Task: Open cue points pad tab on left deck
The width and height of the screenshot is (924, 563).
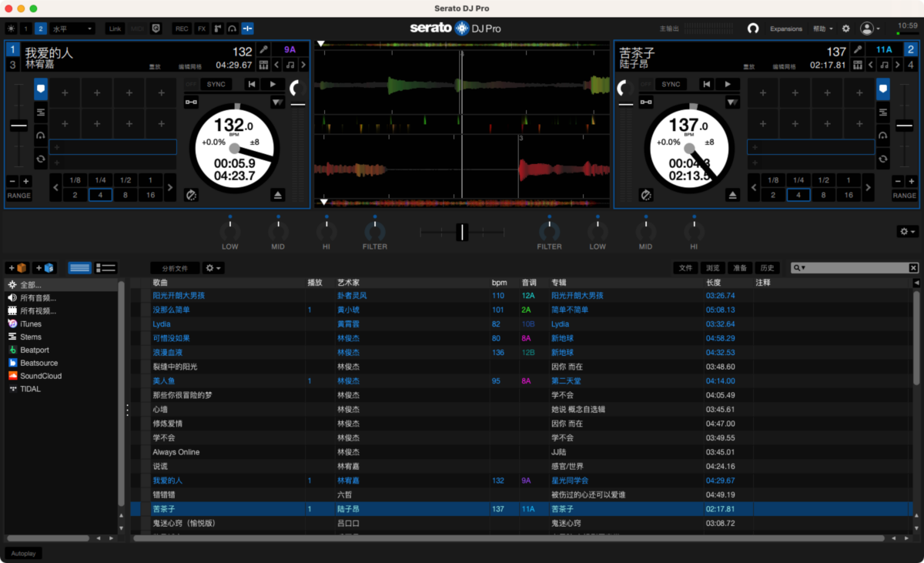Action: [41, 90]
